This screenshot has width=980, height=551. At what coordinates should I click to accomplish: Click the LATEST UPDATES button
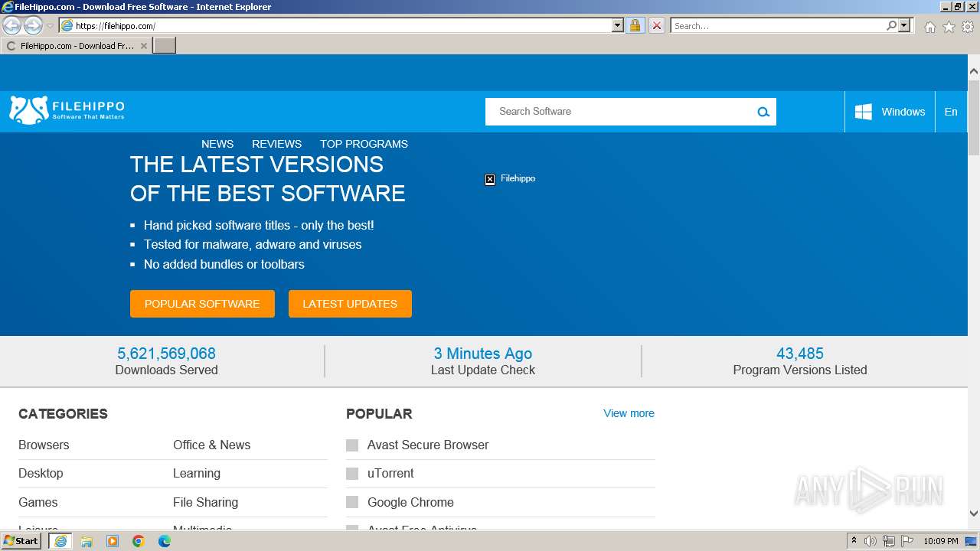pos(350,304)
